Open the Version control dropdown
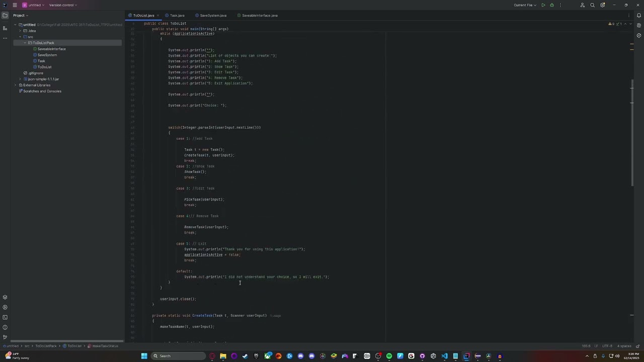Image resolution: width=644 pixels, height=362 pixels. point(63,5)
